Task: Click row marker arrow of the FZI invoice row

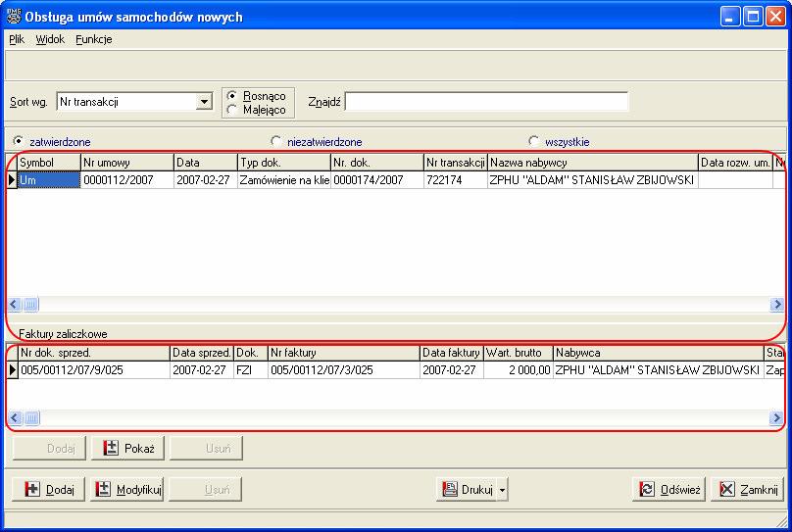Action: 12,370
